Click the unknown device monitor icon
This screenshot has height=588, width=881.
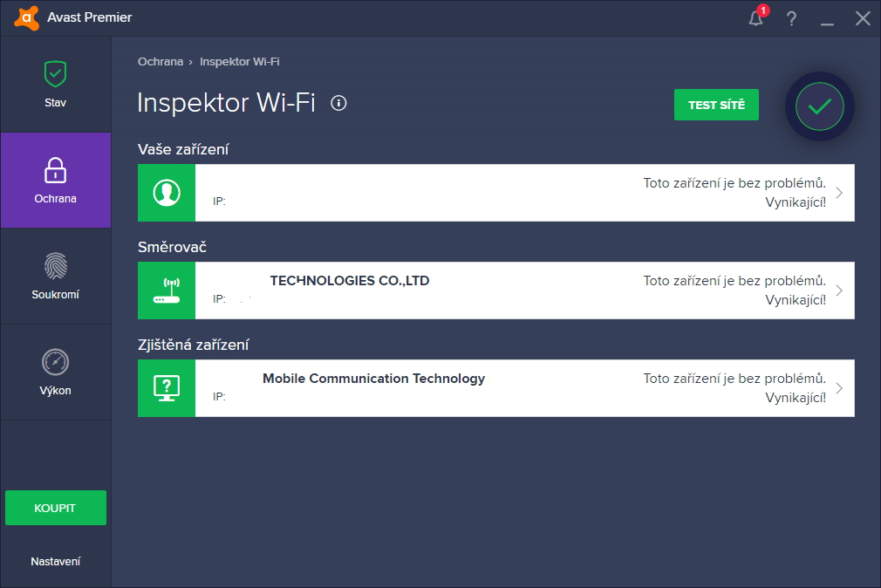coord(167,388)
